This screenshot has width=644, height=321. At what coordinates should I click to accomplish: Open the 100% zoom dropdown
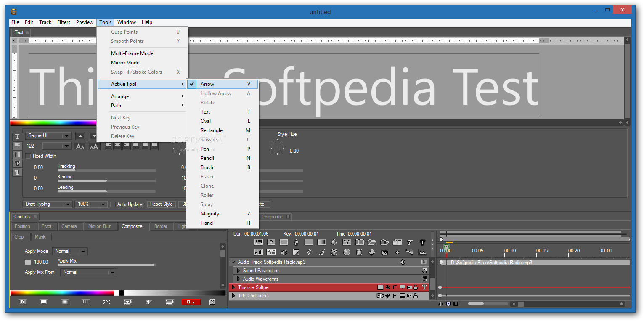[91, 204]
